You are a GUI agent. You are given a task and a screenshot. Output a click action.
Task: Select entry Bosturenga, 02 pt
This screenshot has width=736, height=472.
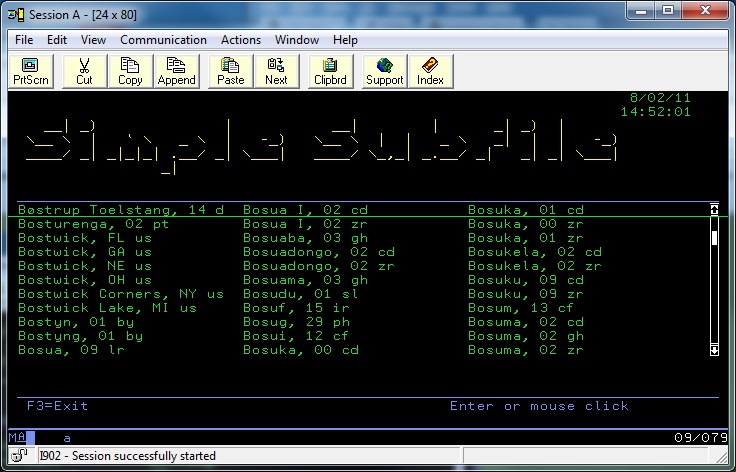[93, 224]
